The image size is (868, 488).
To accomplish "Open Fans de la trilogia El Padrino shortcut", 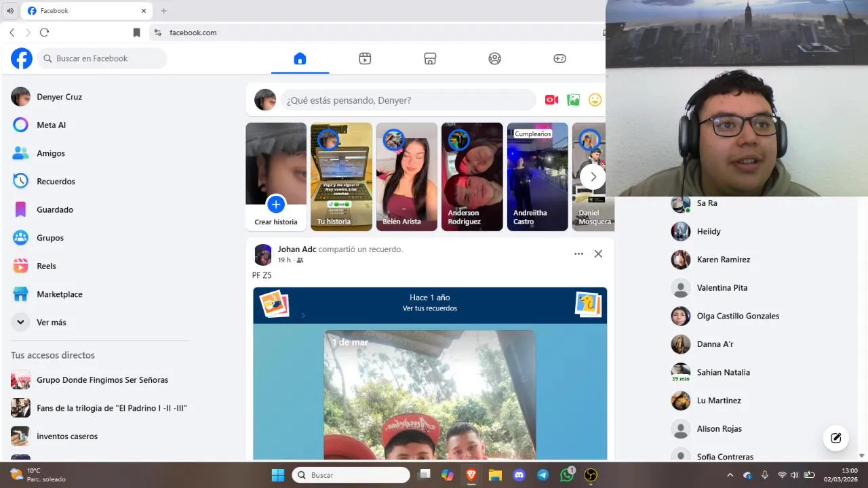I will coord(100,408).
